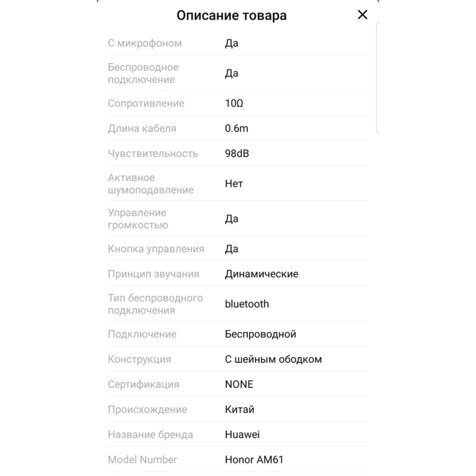
Task: Click the 'bluetooth' connection type value
Action: [x=247, y=304]
